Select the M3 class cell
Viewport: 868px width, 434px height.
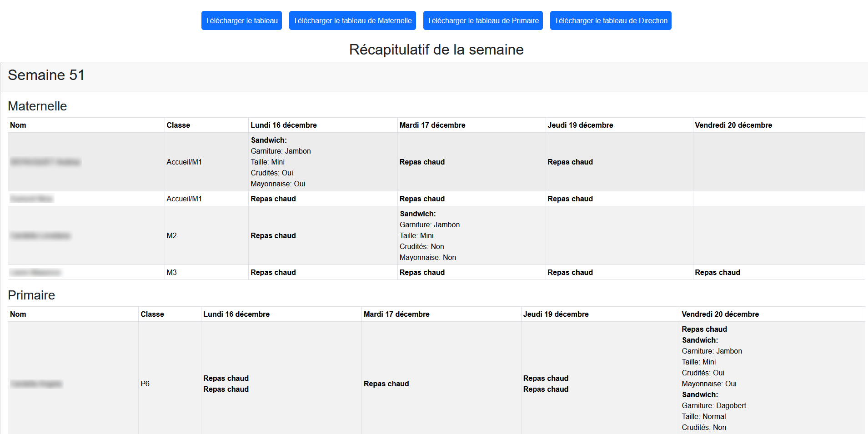pos(172,273)
